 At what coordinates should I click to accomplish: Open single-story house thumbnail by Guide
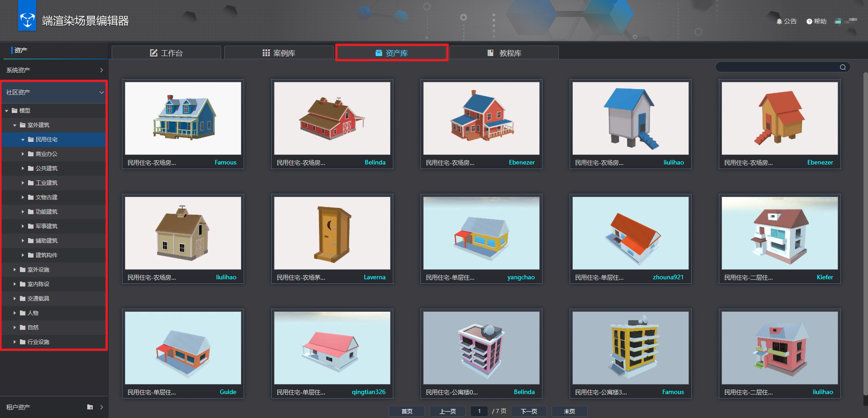coord(183,348)
